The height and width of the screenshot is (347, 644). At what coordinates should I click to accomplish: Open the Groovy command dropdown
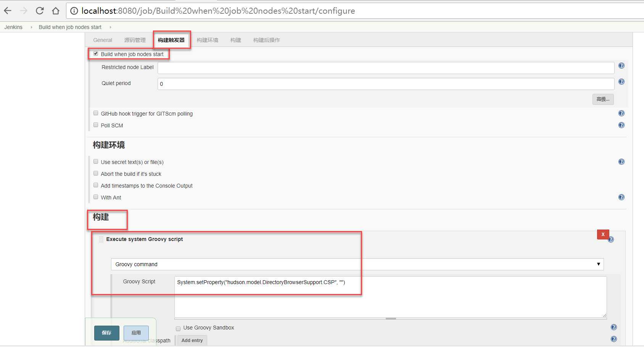357,264
